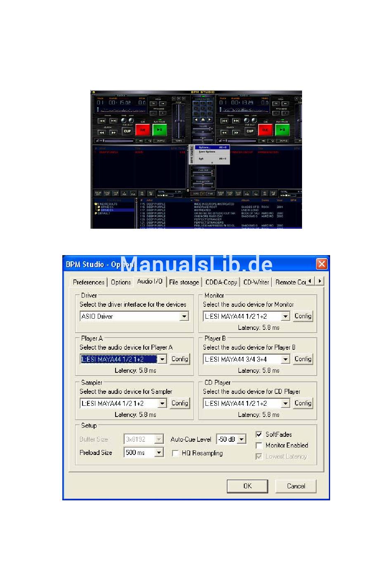Click Clear List under Player A playlist
The width and height of the screenshot is (392, 573).
click(x=98, y=193)
